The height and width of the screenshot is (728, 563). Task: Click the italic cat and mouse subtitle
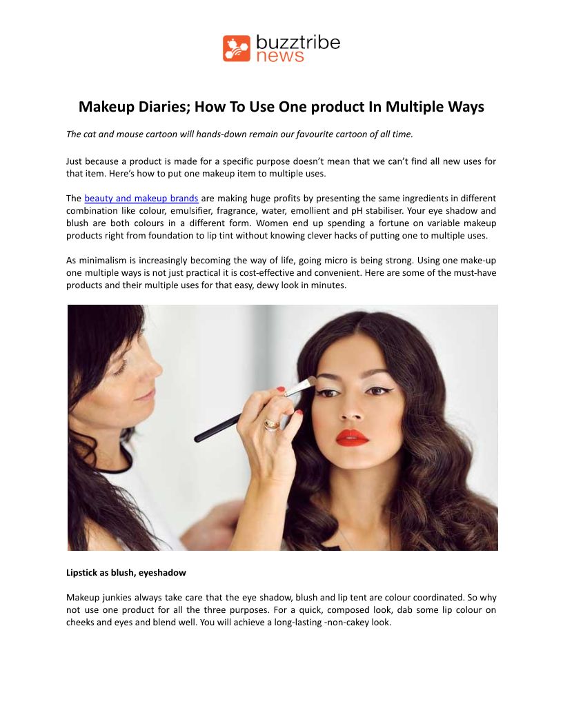239,134
